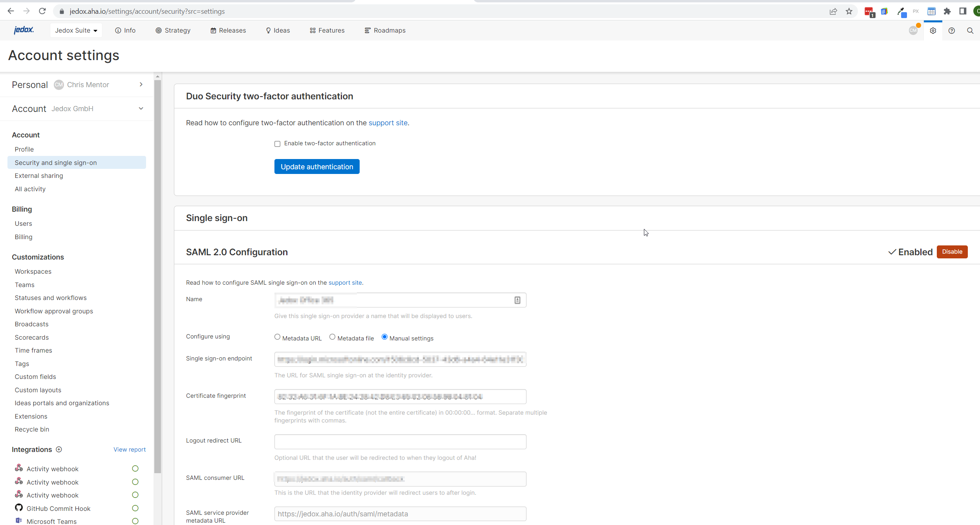
Task: Select Metadata URL radio option
Action: tap(277, 337)
